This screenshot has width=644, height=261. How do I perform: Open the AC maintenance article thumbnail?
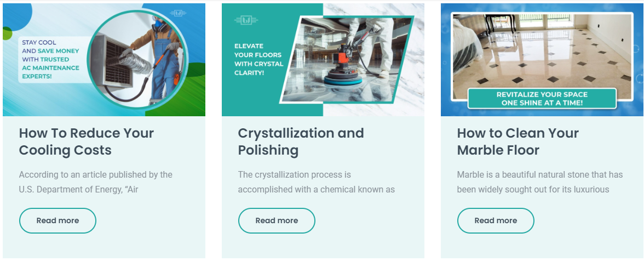[x=104, y=60]
